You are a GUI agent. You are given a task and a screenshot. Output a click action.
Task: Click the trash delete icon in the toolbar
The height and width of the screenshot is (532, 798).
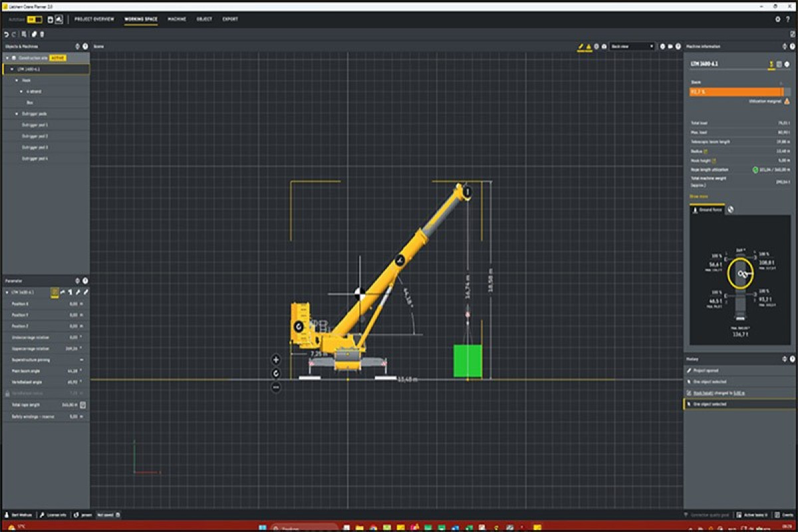42,33
